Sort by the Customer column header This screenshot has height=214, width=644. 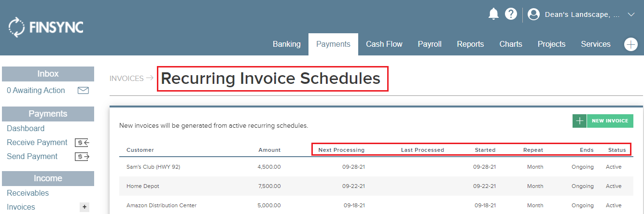tap(140, 150)
